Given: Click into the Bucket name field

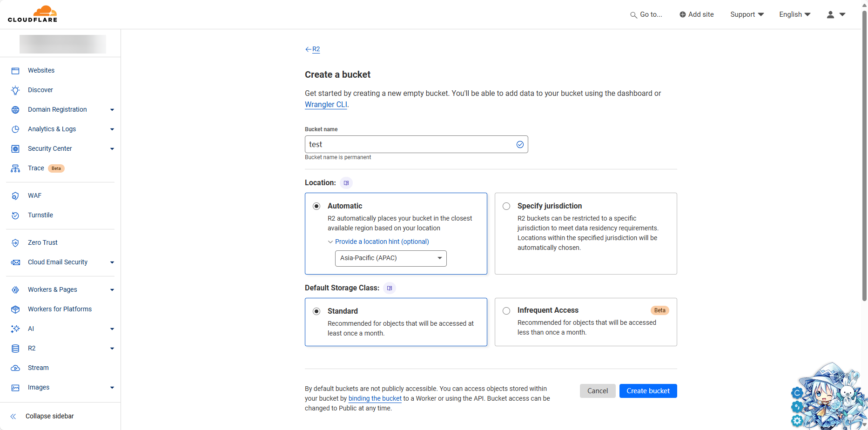Looking at the screenshot, I should click(410, 144).
